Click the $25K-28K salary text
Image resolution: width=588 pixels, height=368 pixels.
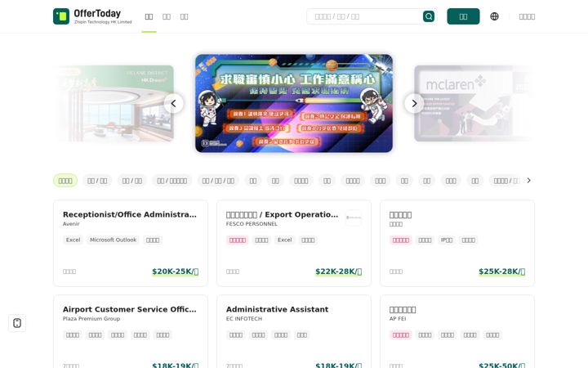[x=501, y=272]
